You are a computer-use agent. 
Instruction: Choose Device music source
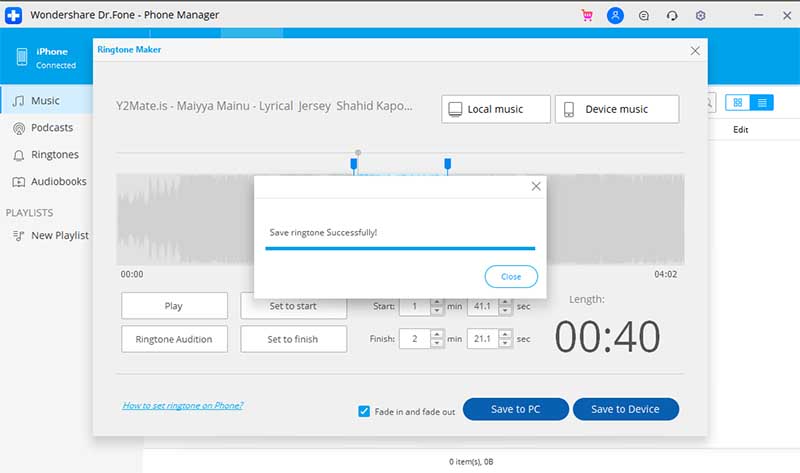tap(617, 109)
